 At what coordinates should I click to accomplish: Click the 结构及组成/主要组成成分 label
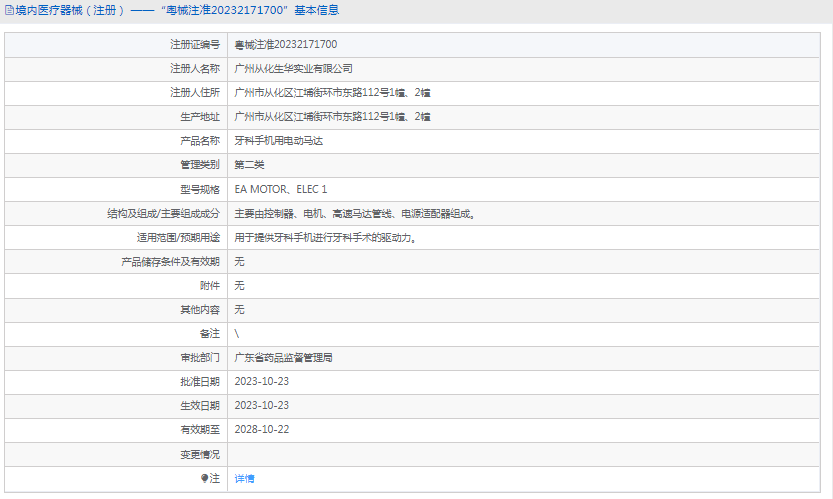(x=163, y=214)
